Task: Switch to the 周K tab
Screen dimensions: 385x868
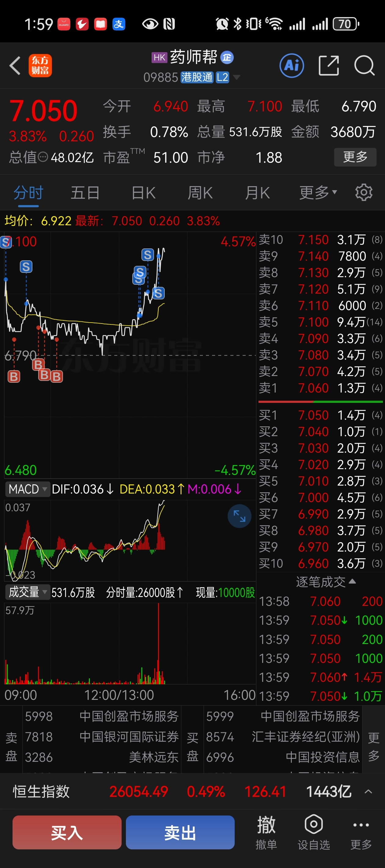Action: click(200, 193)
